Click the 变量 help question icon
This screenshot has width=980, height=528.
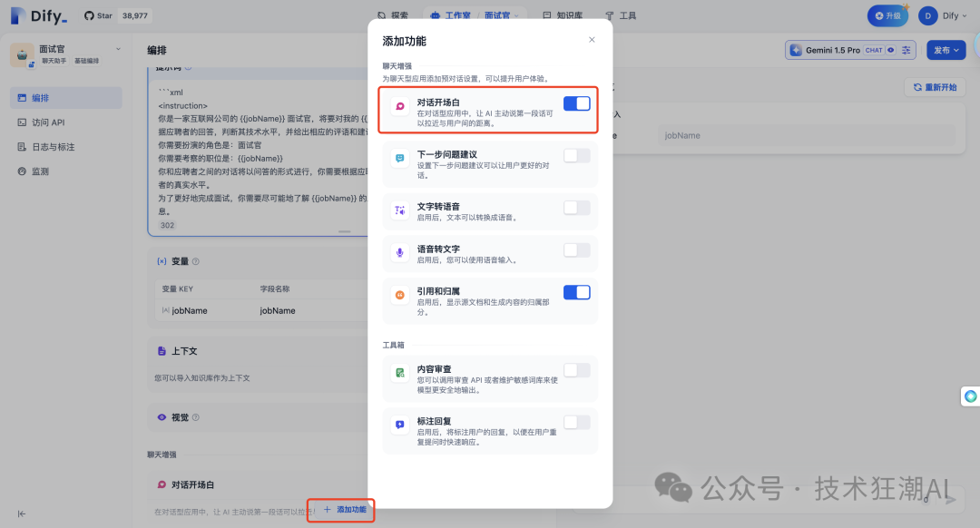coord(196,261)
